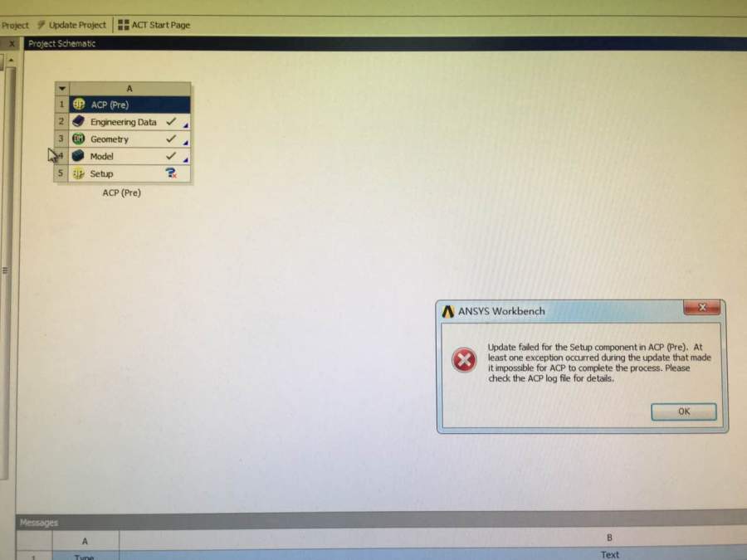Click the Update Project lightning icon
The image size is (747, 560).
click(41, 24)
